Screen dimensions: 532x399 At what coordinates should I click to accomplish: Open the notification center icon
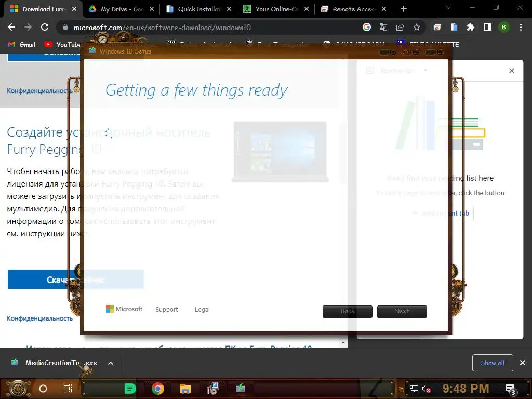point(510,389)
